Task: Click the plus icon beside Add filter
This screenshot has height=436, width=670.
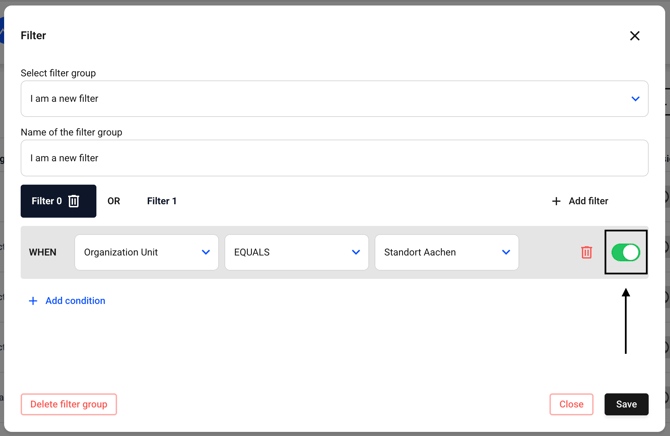Action: 556,201
